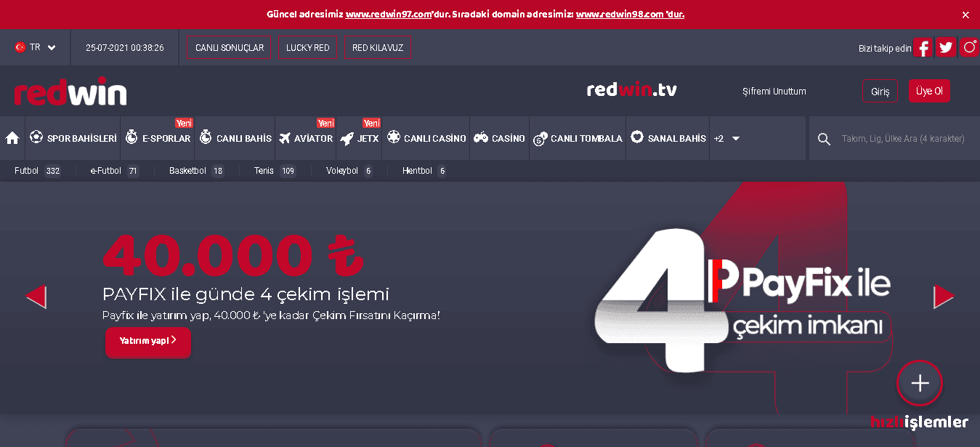Screen dimensions: 980x447
Task: Open Aviator game menu
Action: point(306,138)
